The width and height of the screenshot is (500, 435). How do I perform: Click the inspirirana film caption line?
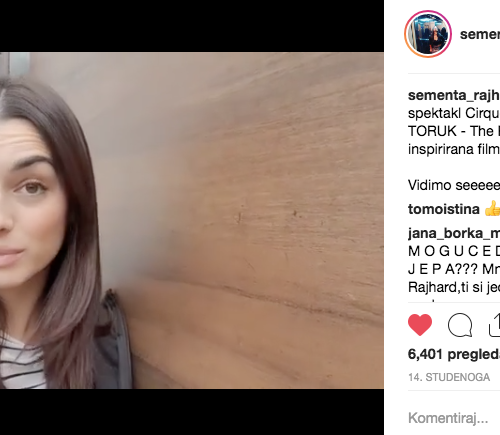[x=454, y=149]
